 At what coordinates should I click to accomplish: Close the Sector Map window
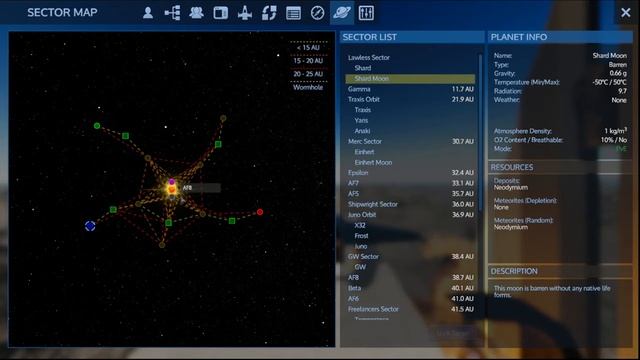(625, 13)
